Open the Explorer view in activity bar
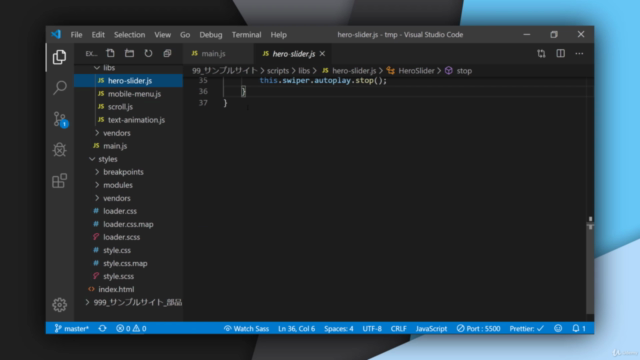 tap(60, 57)
